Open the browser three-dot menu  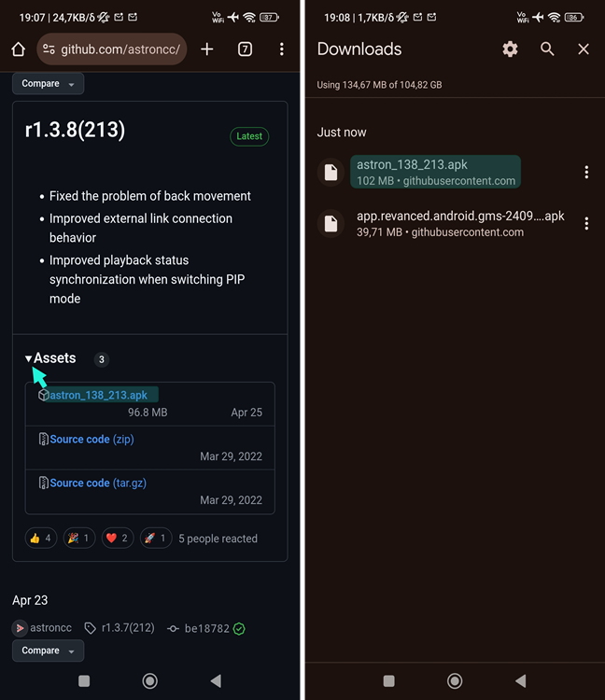coord(282,49)
